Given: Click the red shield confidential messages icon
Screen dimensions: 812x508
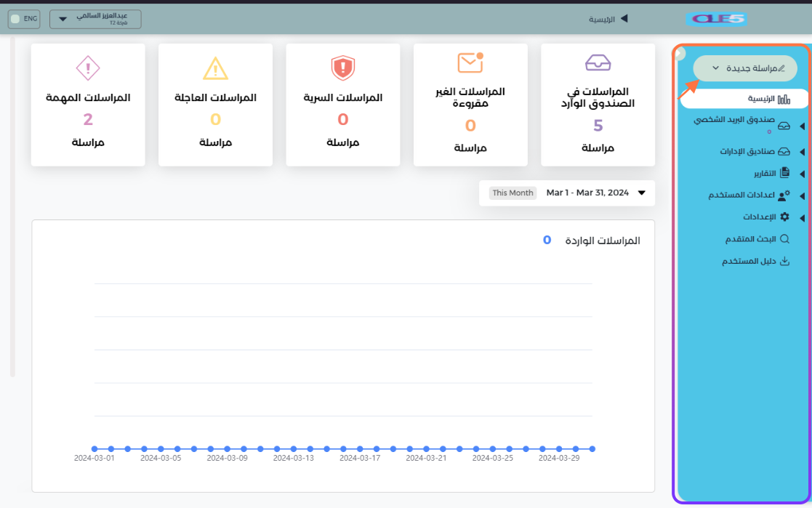Looking at the screenshot, I should (342, 68).
